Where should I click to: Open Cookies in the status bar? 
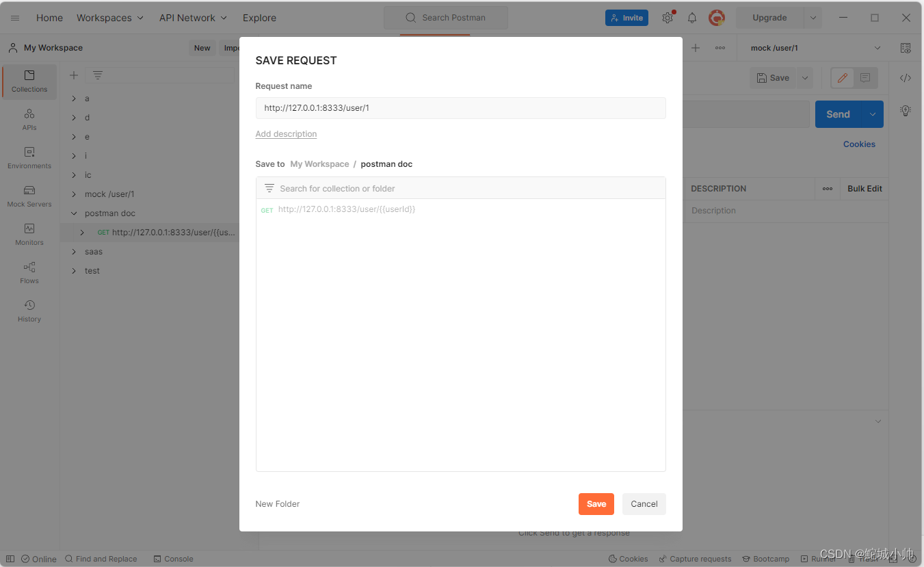click(629, 559)
